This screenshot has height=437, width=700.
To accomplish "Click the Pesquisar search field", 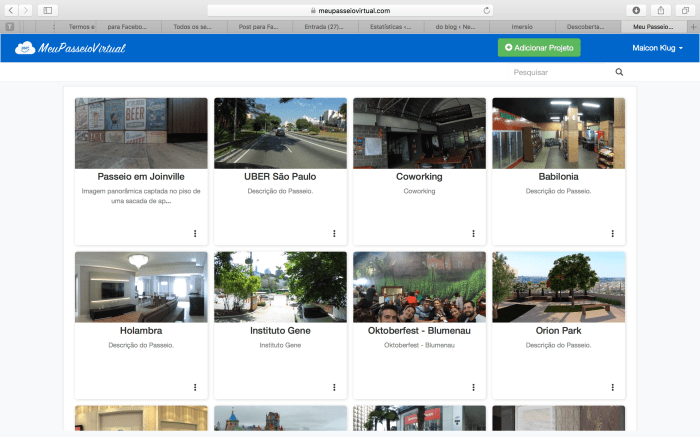I will click(556, 72).
